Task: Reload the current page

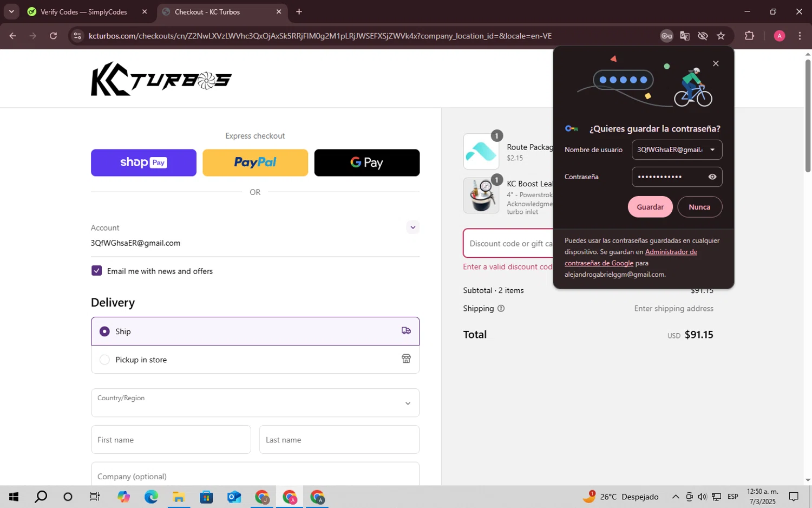Action: (x=53, y=36)
